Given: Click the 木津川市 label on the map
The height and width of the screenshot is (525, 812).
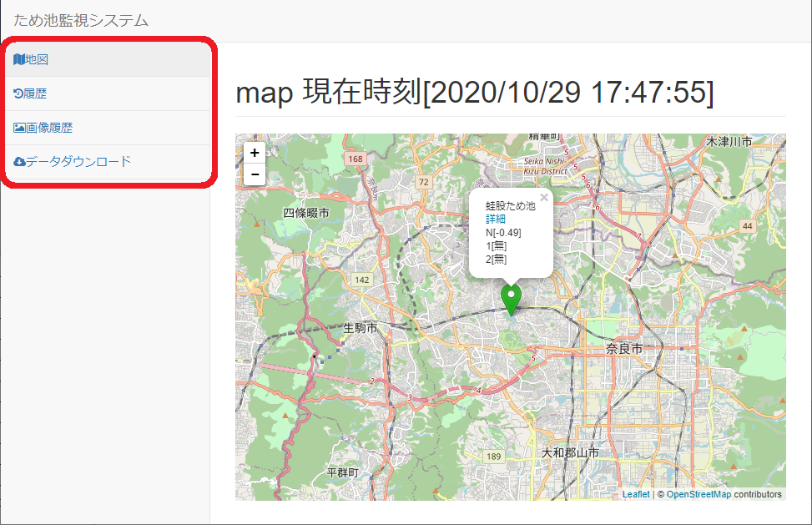Looking at the screenshot, I should [729, 142].
